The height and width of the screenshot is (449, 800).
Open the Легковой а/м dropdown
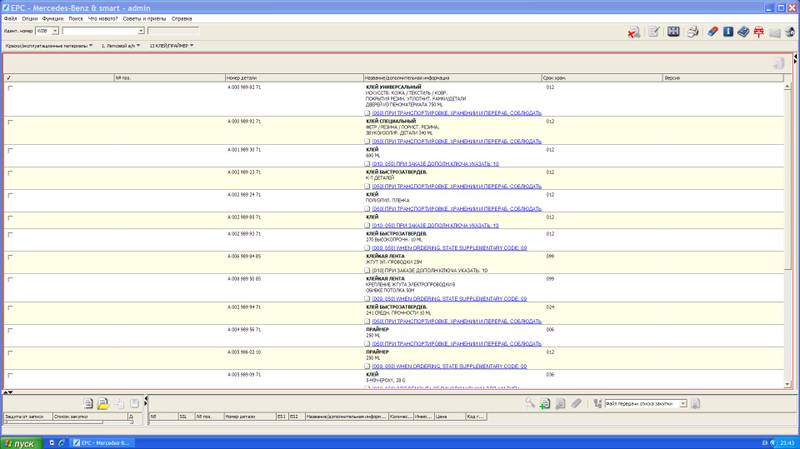coord(120,46)
